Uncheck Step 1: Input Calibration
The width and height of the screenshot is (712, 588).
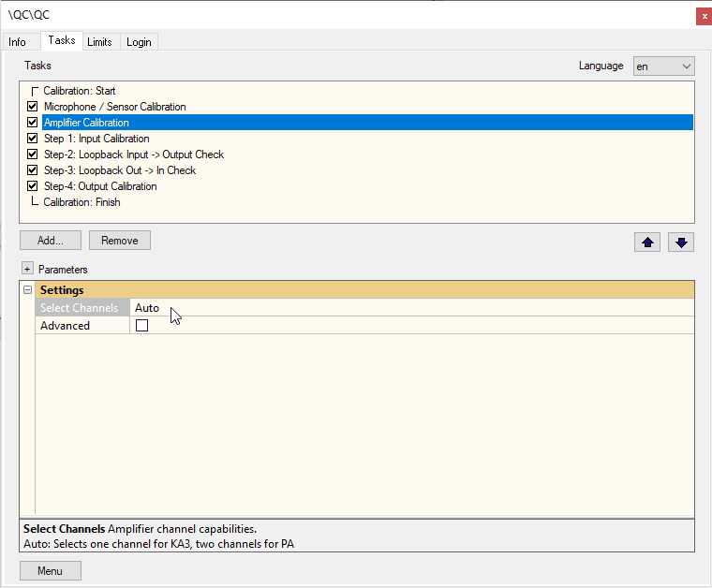pyautogui.click(x=32, y=138)
